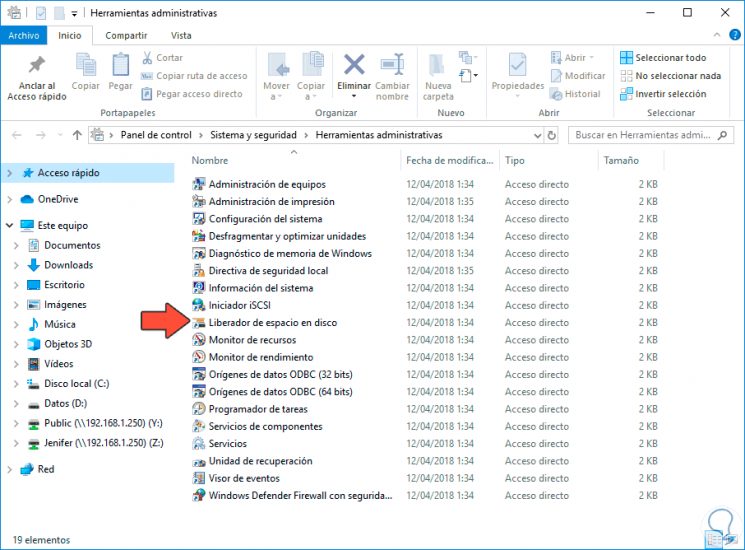This screenshot has width=745, height=550.
Task: Open the Archivo menu
Action: tap(21, 36)
